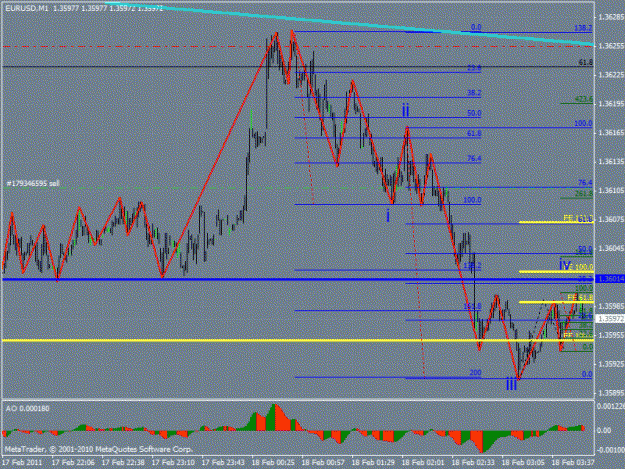Select the wave 'ii' label
625x469 pixels.
click(x=405, y=110)
